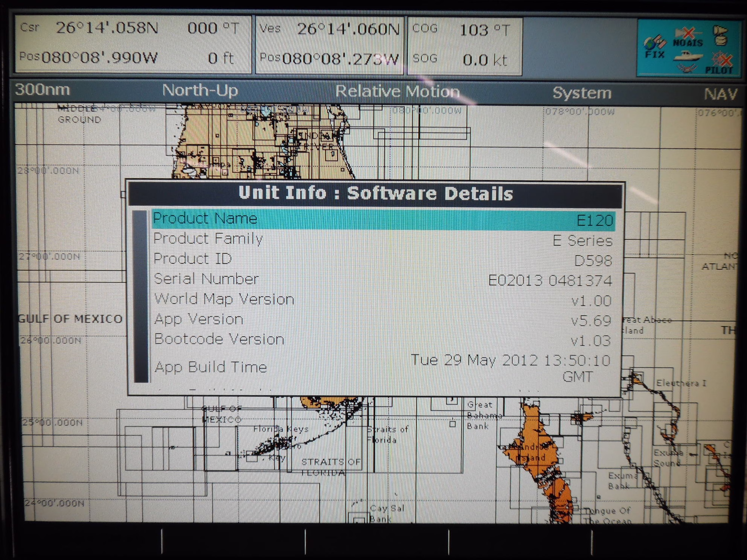This screenshot has height=560, width=747.
Task: Tap the cursor position Csr data box
Action: click(133, 44)
